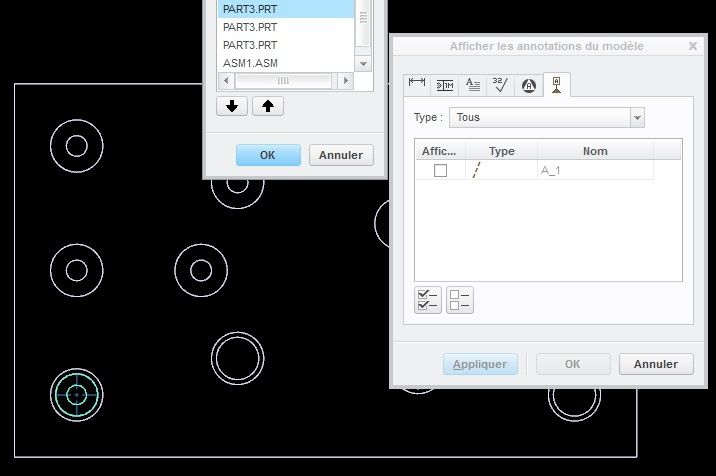Click list's horizontal scrollbar left arrow
The height and width of the screenshot is (476, 716).
226,81
